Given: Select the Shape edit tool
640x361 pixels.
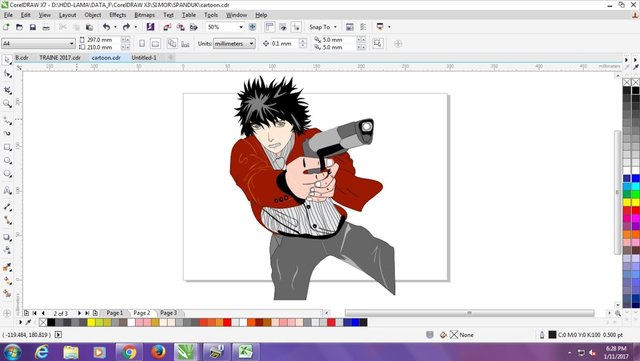Looking at the screenshot, I should (x=7, y=74).
